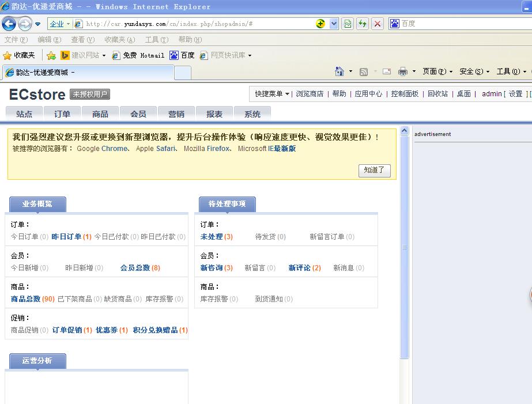Click the 运营分析 section header
532x404 pixels.
[37, 361]
